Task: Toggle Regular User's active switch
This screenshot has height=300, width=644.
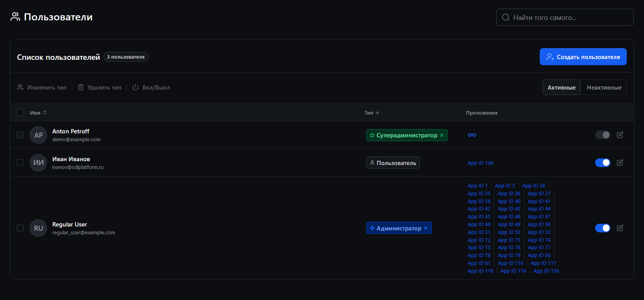Action: pyautogui.click(x=603, y=228)
